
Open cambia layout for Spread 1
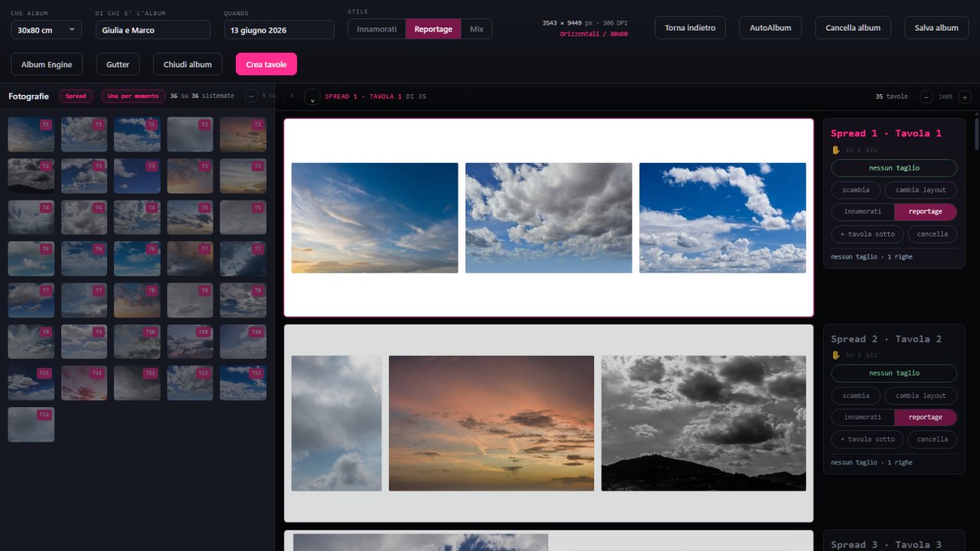pyautogui.click(x=921, y=190)
